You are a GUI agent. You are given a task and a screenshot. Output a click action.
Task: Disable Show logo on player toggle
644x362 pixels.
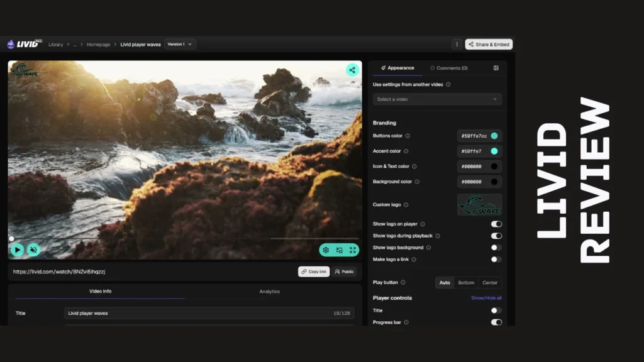pyautogui.click(x=496, y=224)
